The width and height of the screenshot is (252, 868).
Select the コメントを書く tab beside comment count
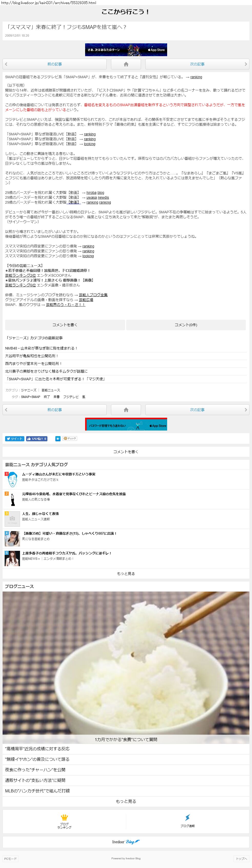click(65, 325)
